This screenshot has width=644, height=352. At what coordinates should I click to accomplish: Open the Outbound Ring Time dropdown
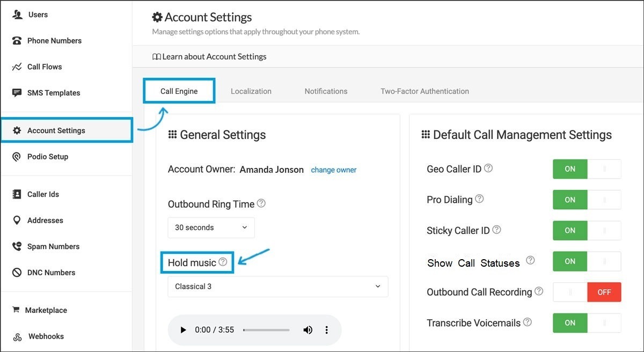pyautogui.click(x=211, y=228)
